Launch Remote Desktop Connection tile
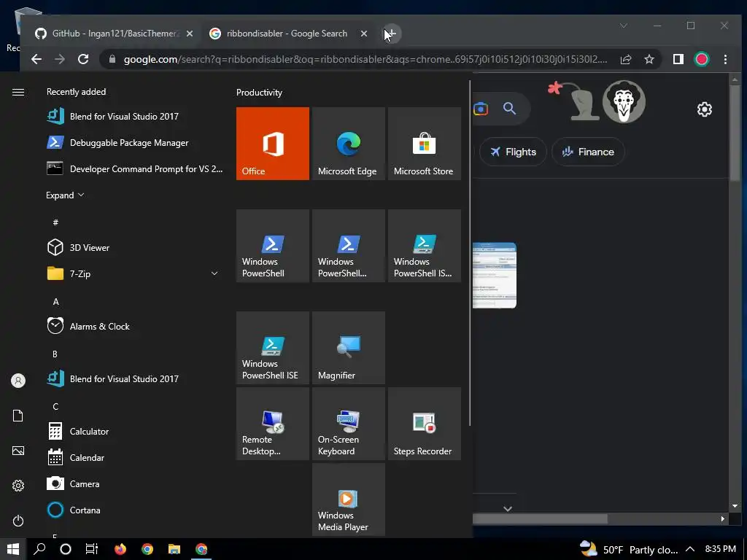 (273, 424)
